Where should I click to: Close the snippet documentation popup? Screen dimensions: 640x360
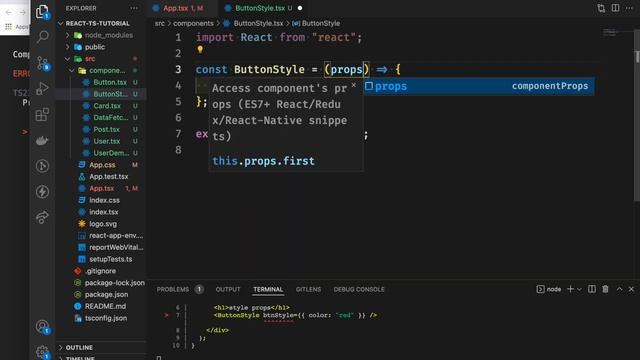(354, 85)
